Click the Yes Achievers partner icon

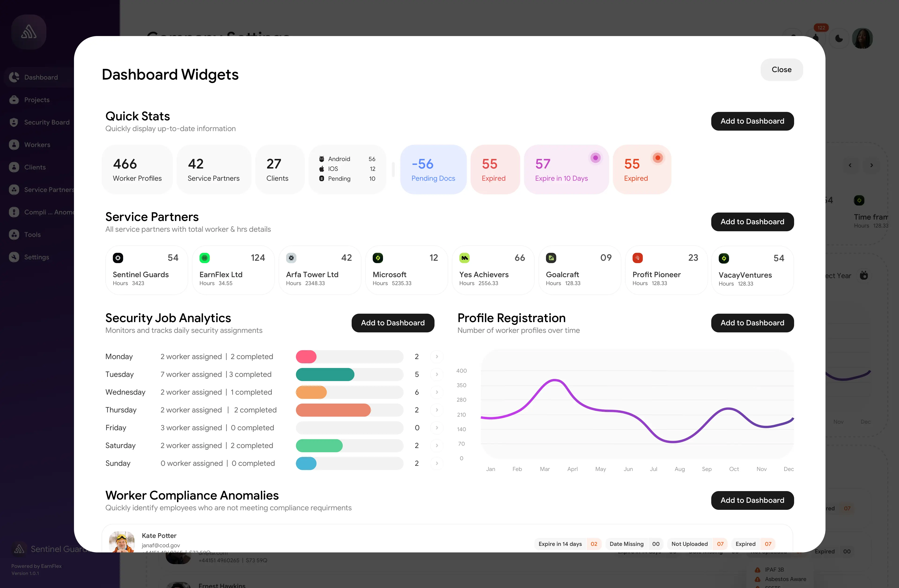(465, 257)
